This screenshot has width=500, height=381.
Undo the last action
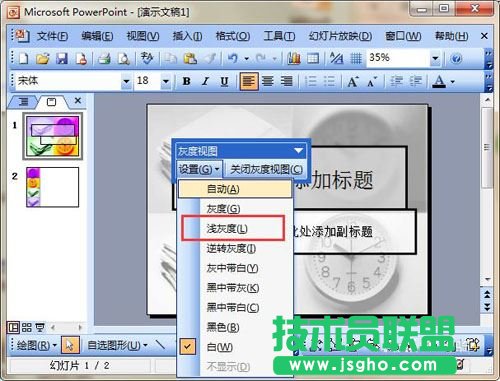[x=233, y=59]
